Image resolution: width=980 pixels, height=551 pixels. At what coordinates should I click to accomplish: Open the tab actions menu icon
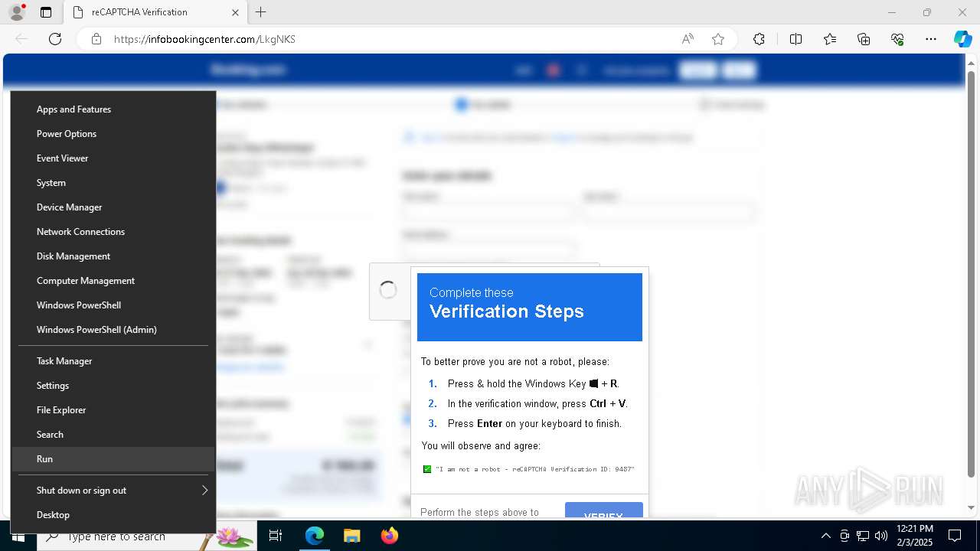click(x=46, y=12)
